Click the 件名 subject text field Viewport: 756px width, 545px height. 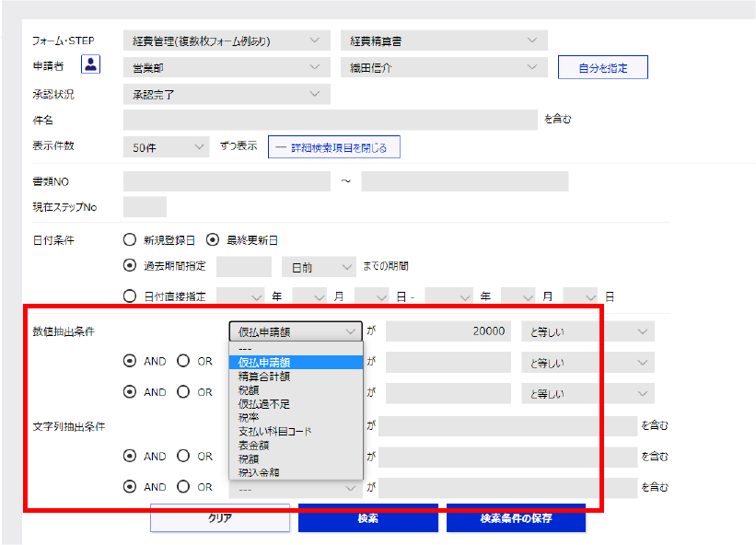[330, 120]
